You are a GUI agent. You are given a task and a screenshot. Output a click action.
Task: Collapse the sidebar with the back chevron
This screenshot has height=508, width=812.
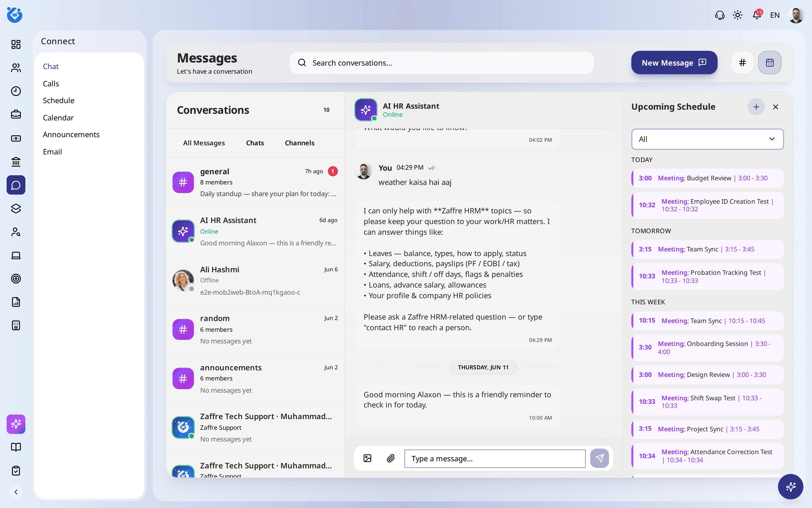click(16, 492)
